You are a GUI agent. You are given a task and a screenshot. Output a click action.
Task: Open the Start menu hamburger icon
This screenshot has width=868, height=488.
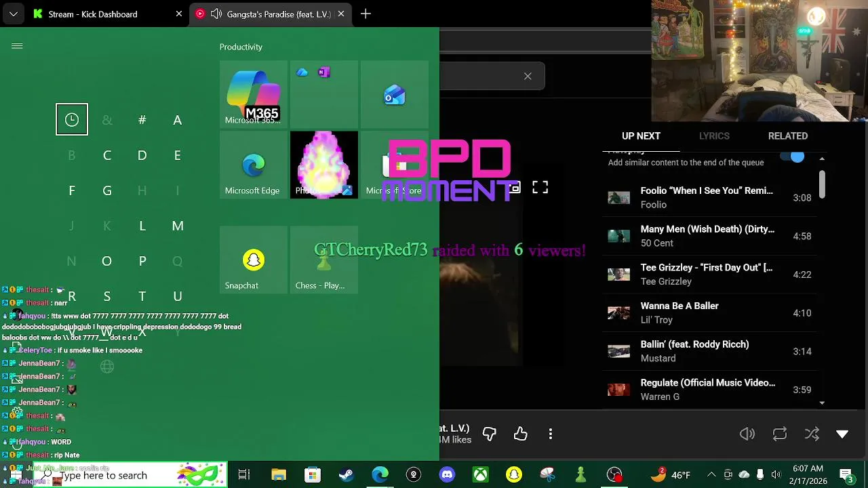coord(17,46)
